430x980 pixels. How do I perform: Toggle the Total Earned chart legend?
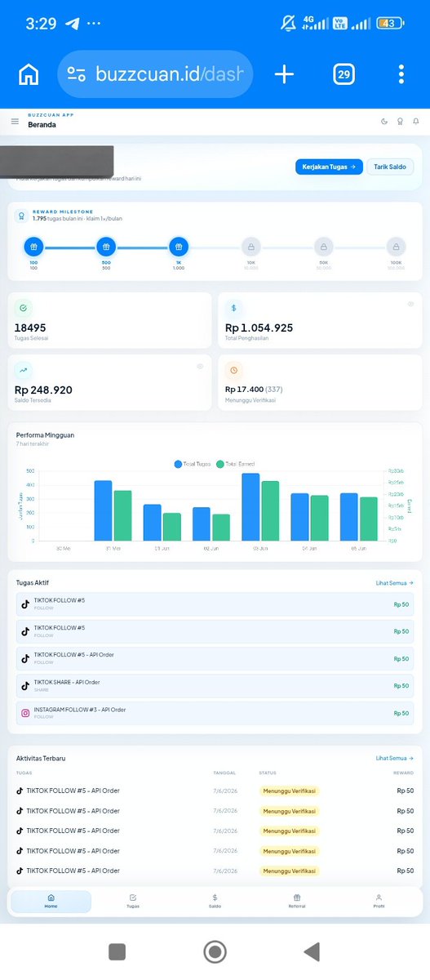click(x=236, y=464)
